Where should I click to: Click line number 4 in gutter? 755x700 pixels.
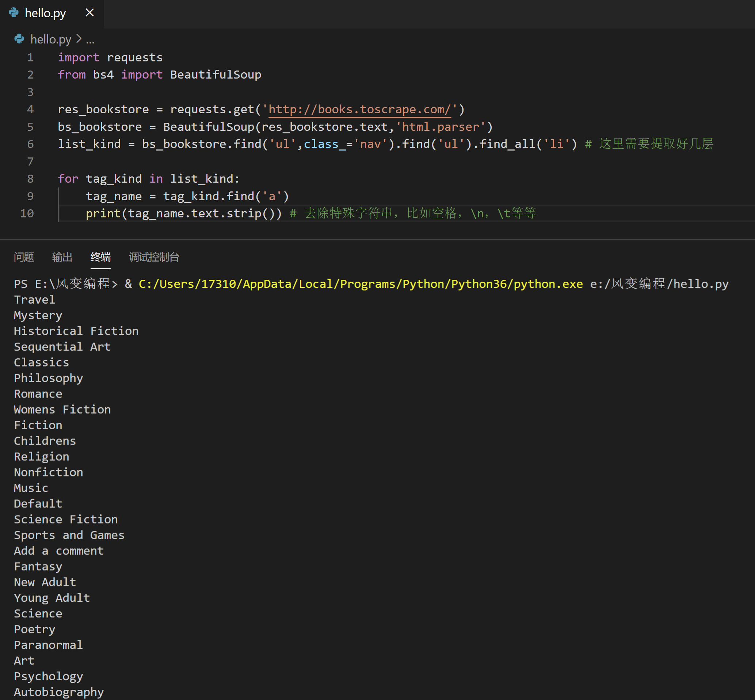tap(30, 110)
